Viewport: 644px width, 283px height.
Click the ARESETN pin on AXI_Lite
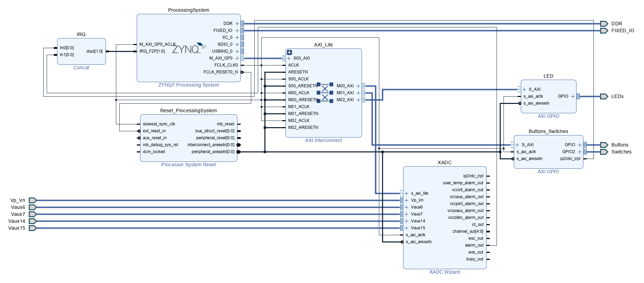pyautogui.click(x=298, y=72)
